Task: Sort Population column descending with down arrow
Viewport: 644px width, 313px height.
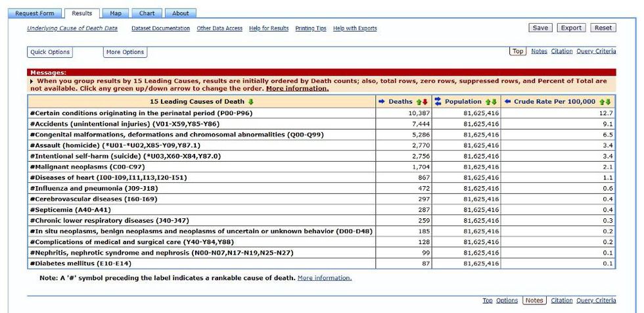Action: pos(494,102)
